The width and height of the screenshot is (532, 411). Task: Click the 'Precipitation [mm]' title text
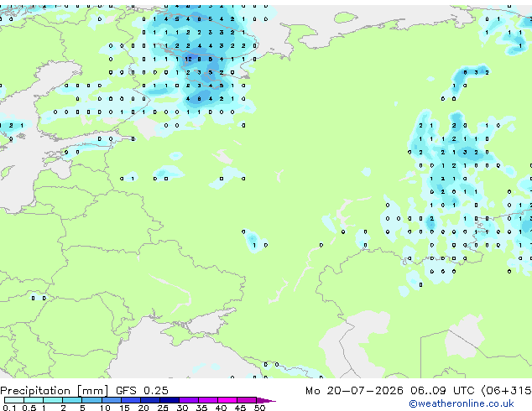pos(55,391)
